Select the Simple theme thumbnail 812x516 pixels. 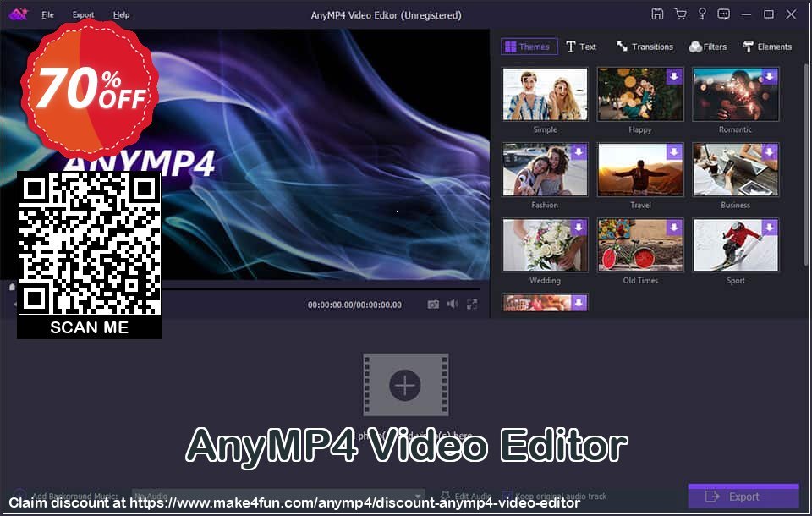click(545, 94)
